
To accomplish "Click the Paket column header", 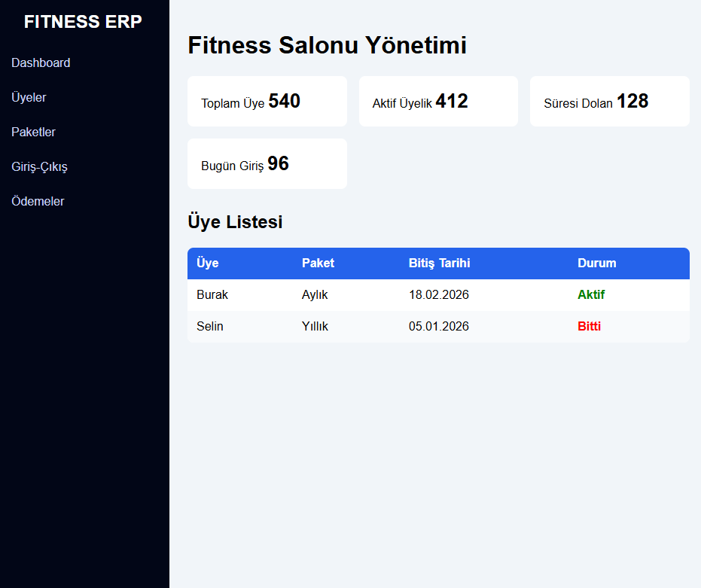I will [318, 264].
